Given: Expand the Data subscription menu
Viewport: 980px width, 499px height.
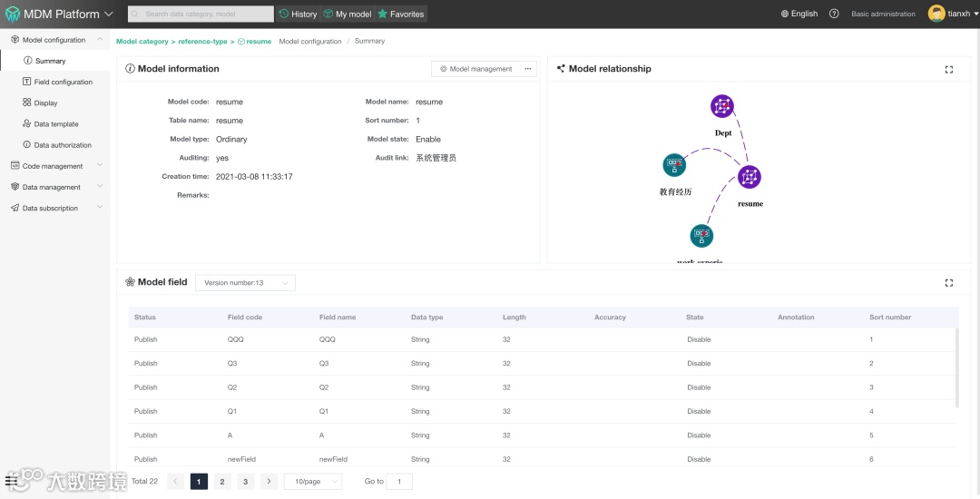Looking at the screenshot, I should click(x=55, y=208).
